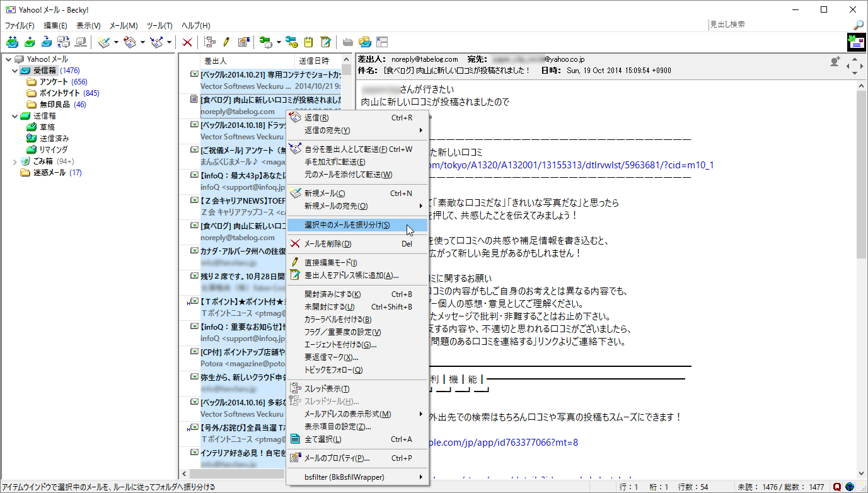Click the pencil direct edit icon
This screenshot has height=493, width=868.
click(226, 42)
